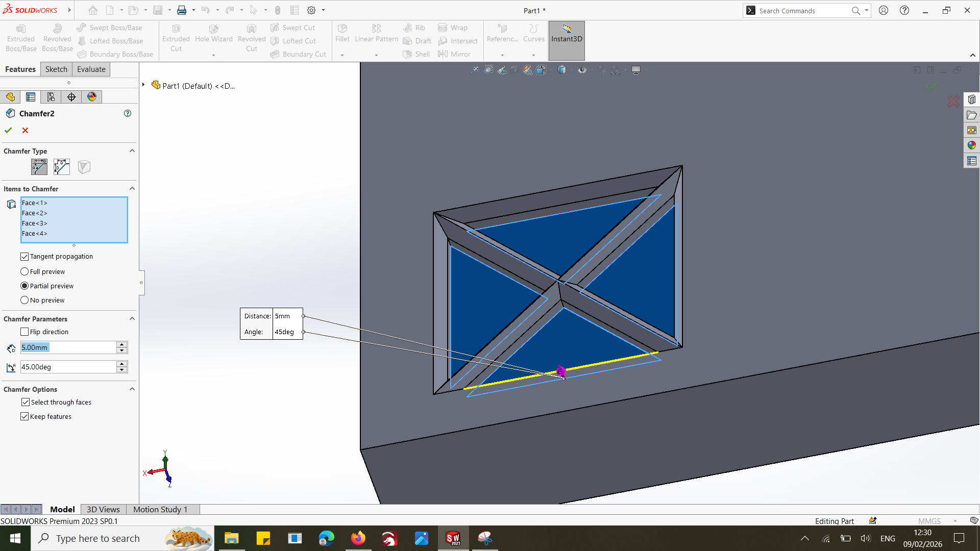Collapse the Items to Chamfer section
Viewport: 980px width, 551px height.
132,189
